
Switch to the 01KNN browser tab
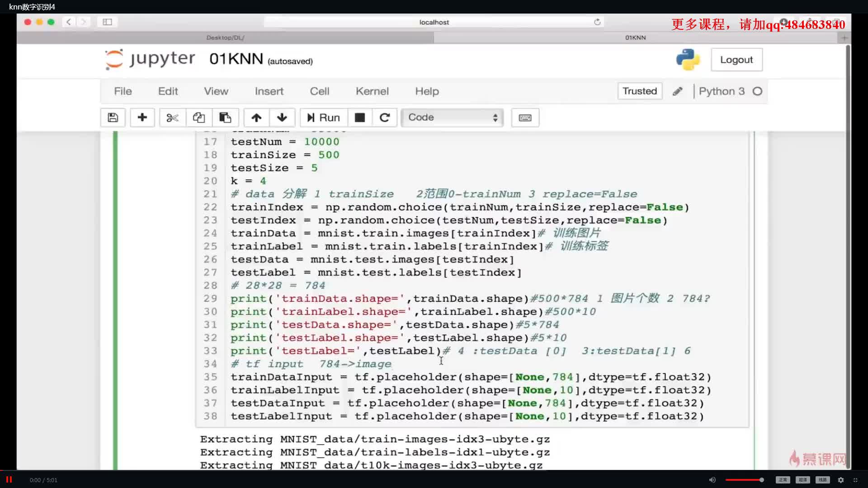pyautogui.click(x=635, y=38)
